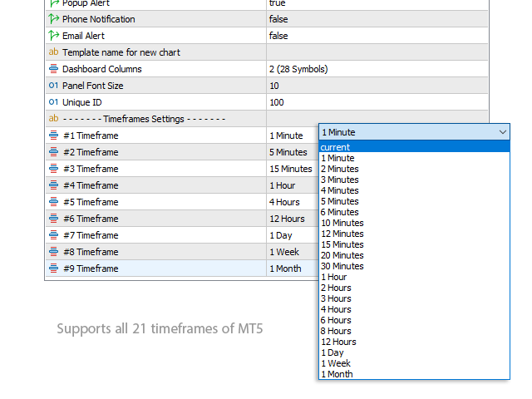
Task: Select the 'Dashboard Columns' row label
Action: point(102,69)
